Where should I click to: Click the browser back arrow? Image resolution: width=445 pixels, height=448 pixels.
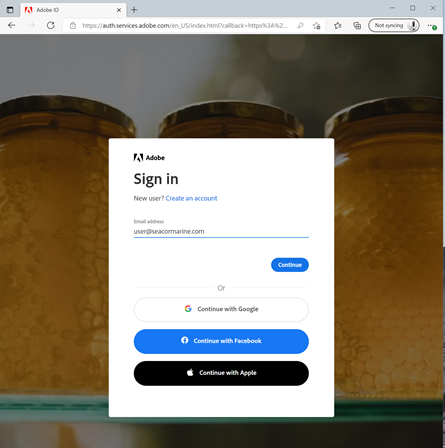pos(12,25)
